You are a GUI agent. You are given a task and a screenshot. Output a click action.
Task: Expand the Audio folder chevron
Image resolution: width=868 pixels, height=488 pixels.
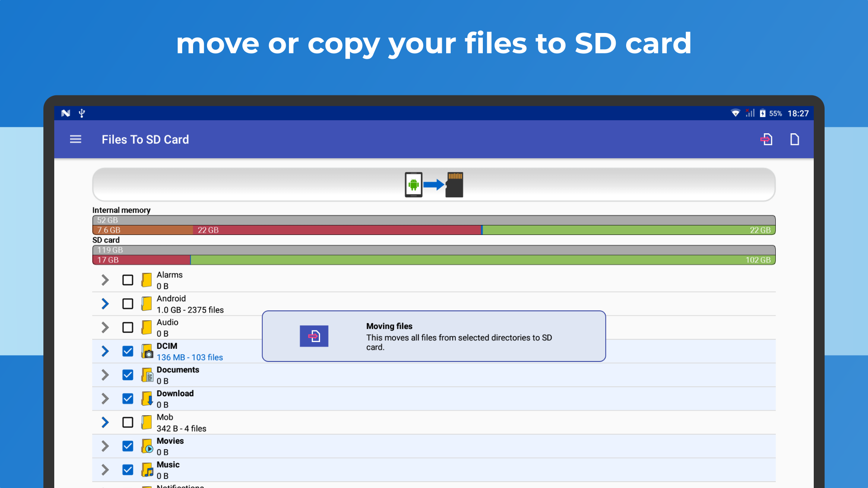click(x=105, y=328)
